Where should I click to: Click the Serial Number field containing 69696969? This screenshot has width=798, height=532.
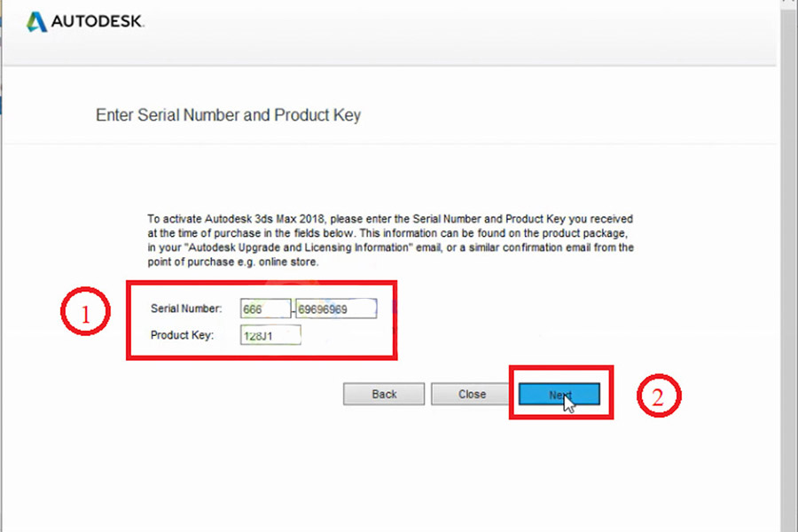coord(336,309)
